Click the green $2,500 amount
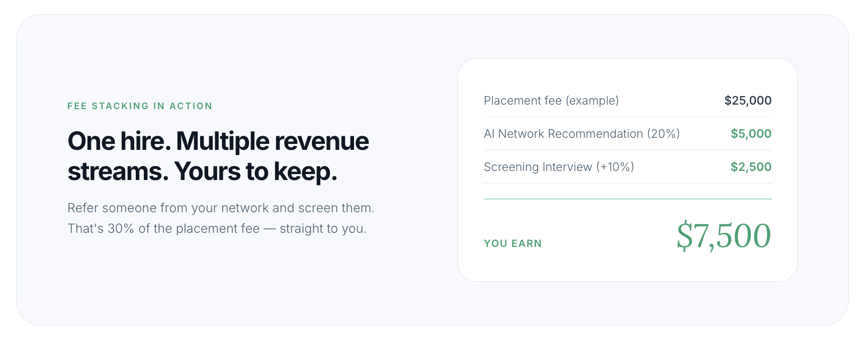 point(751,167)
